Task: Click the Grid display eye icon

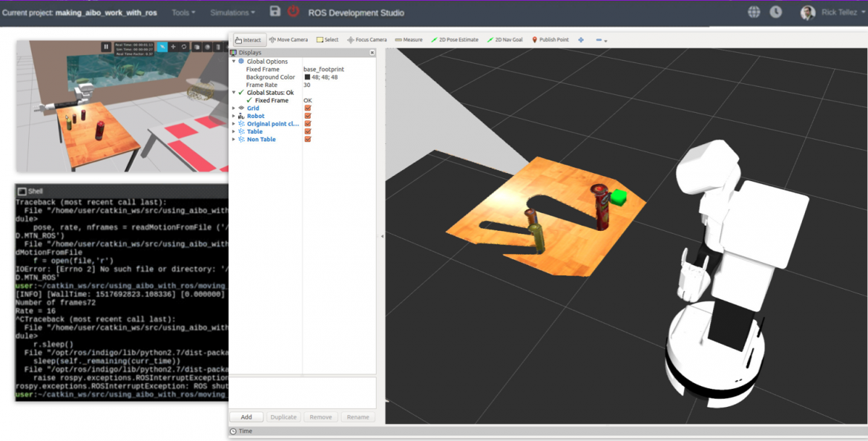Action: click(241, 108)
